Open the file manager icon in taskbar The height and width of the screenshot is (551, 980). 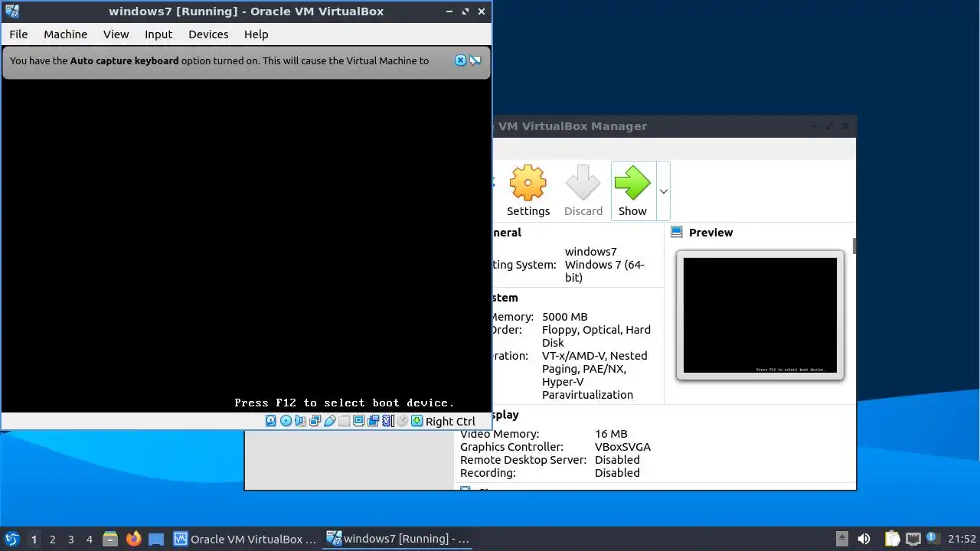point(110,539)
